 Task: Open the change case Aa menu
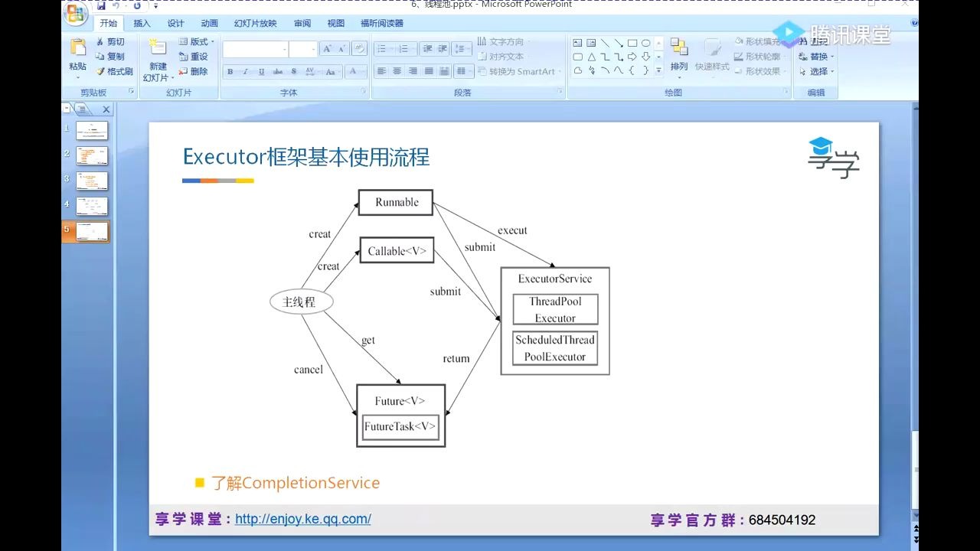tap(331, 72)
